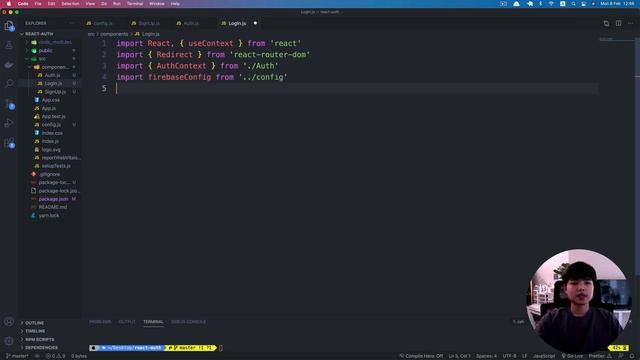The image size is (640, 360).
Task: Expand the NPM Scripts section
Action: (39, 339)
